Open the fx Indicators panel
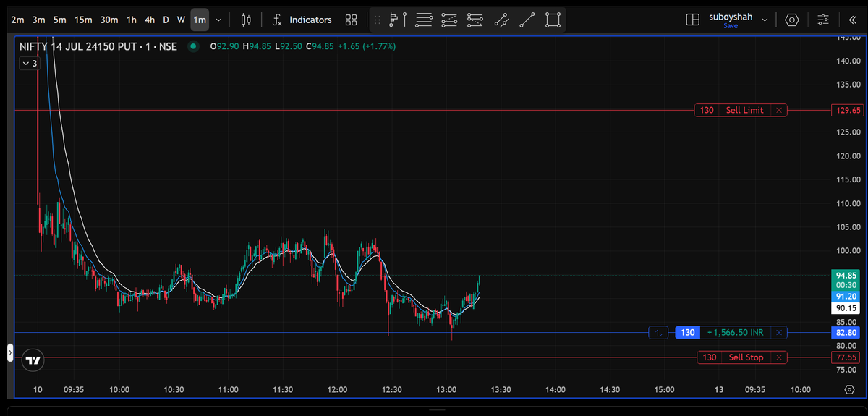868x416 pixels. [x=302, y=20]
